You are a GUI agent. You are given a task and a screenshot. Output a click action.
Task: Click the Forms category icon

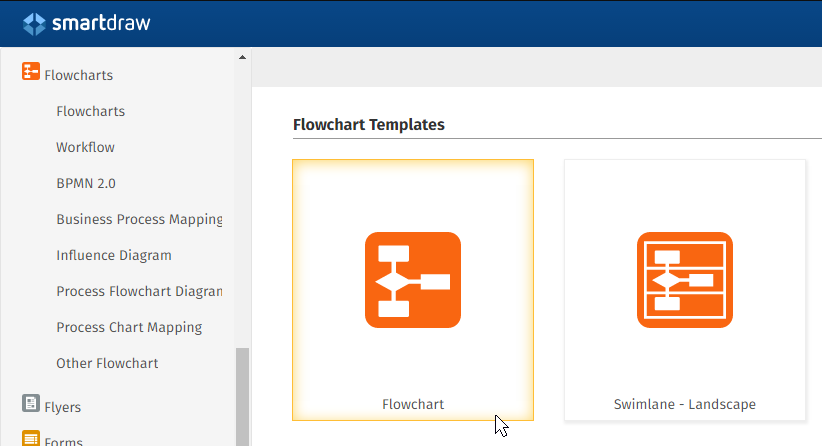(x=31, y=439)
